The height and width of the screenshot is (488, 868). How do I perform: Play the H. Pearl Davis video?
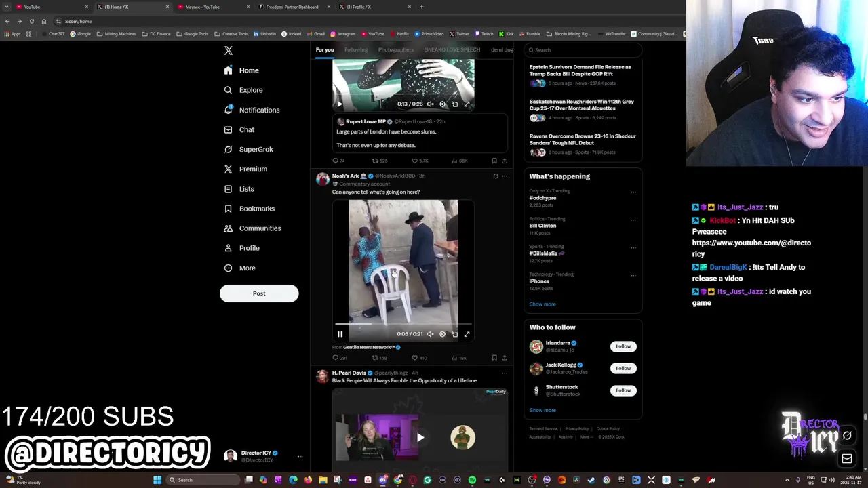(420, 438)
